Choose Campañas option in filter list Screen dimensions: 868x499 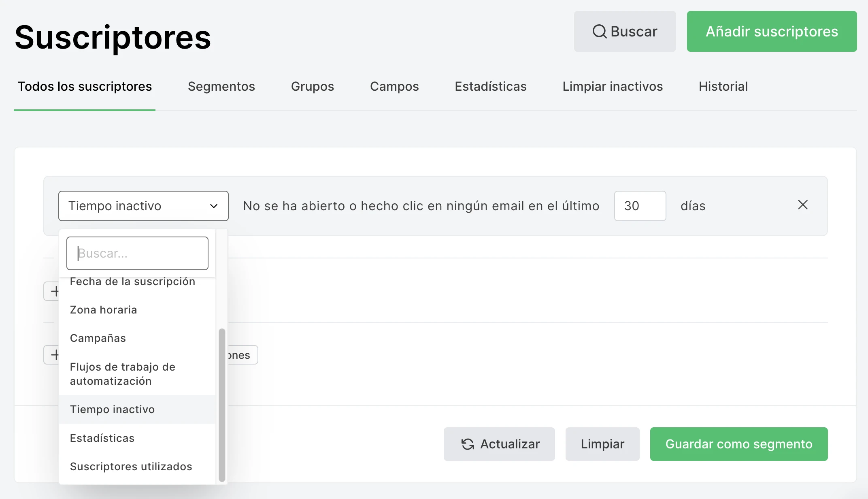point(98,338)
